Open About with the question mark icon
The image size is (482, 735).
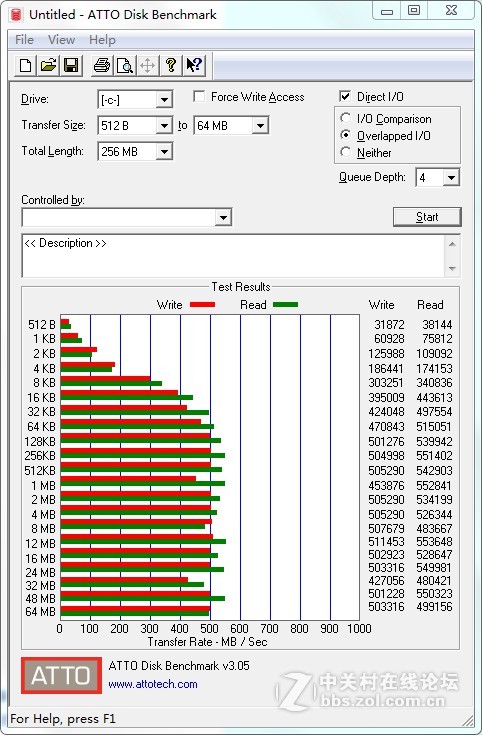tap(170, 65)
